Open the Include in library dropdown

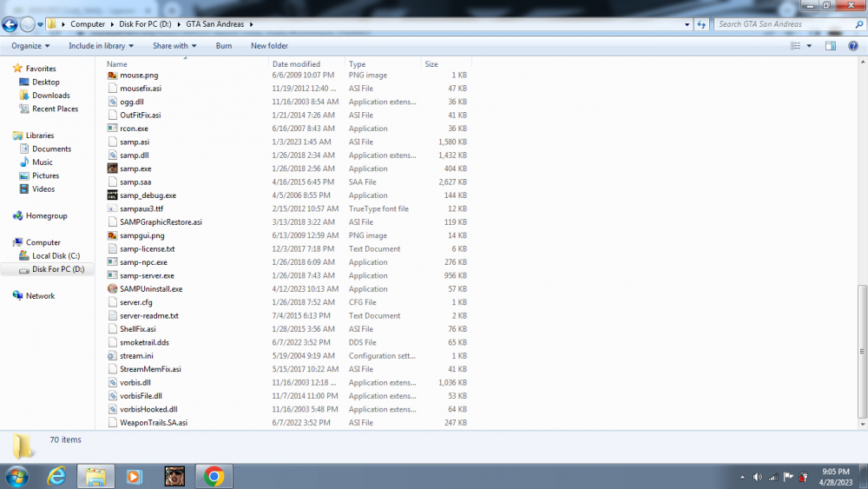click(x=101, y=46)
